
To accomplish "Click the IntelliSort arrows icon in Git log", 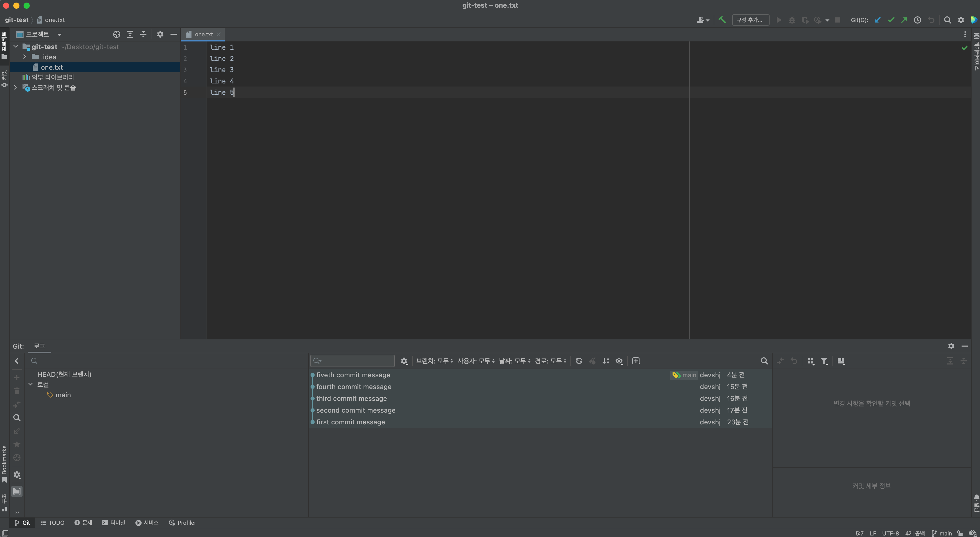I will [x=606, y=361].
